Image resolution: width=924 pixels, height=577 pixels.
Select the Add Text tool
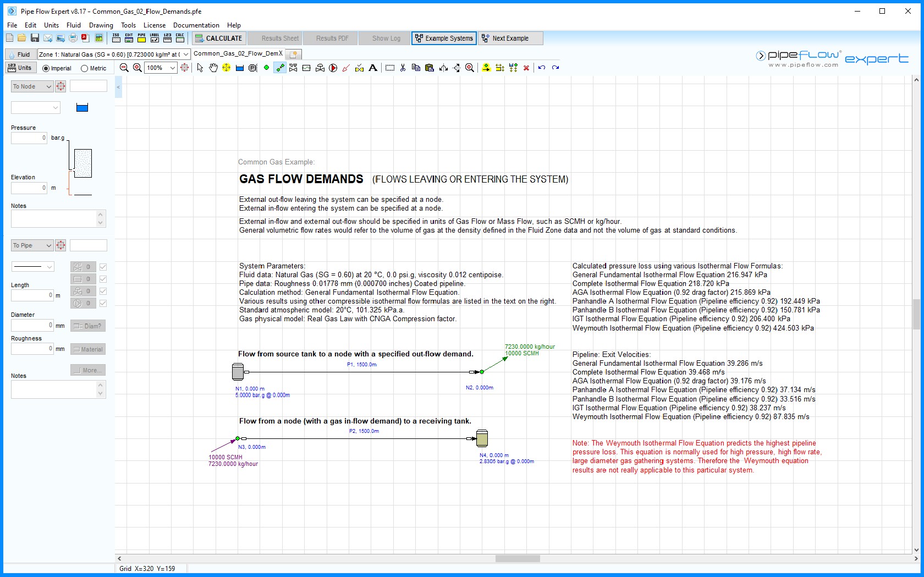pyautogui.click(x=373, y=68)
